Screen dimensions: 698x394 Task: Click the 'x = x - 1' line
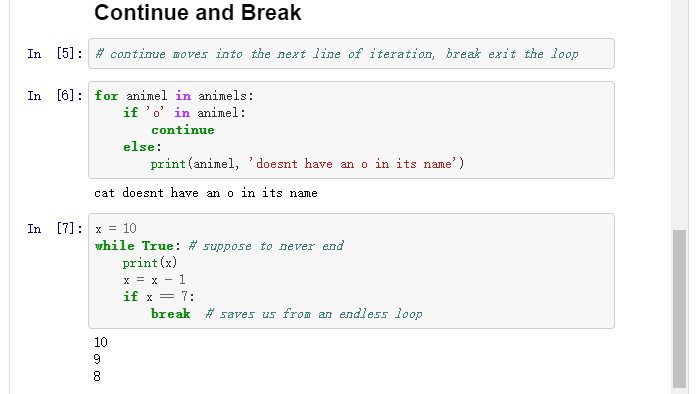point(154,280)
